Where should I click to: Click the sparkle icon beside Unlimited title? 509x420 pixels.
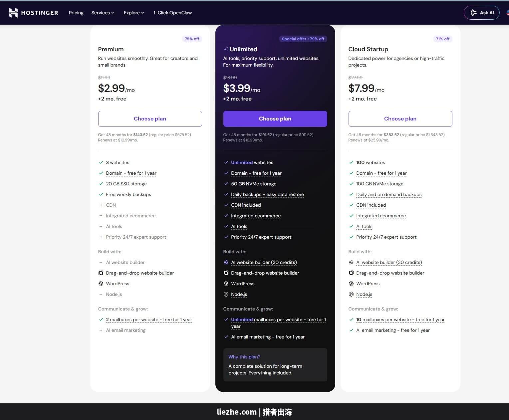(x=226, y=49)
